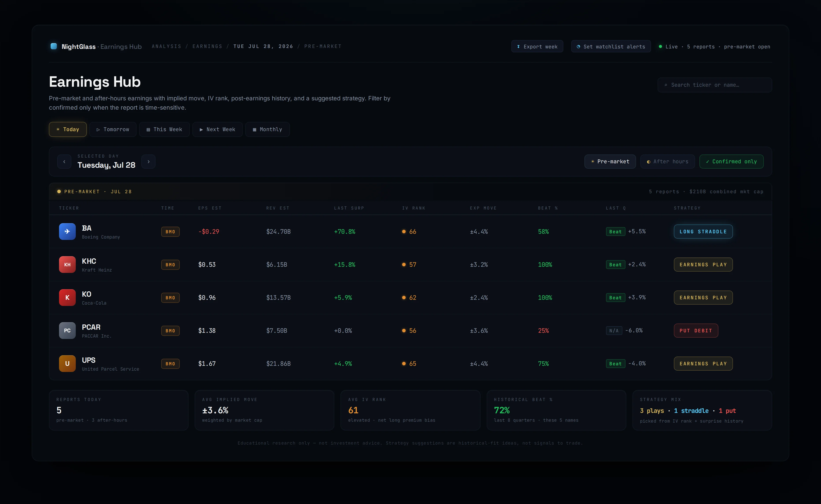Viewport: 821px width, 504px height.
Task: Click the Beat badge in the BA row
Action: click(616, 232)
